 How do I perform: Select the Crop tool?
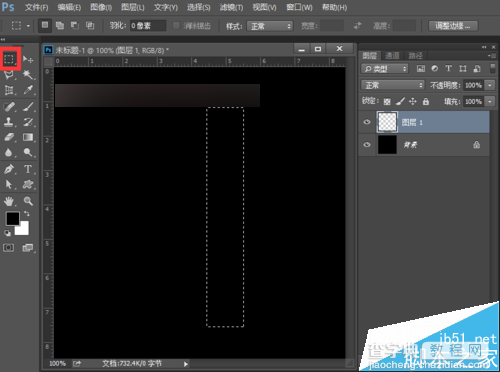tap(10, 90)
